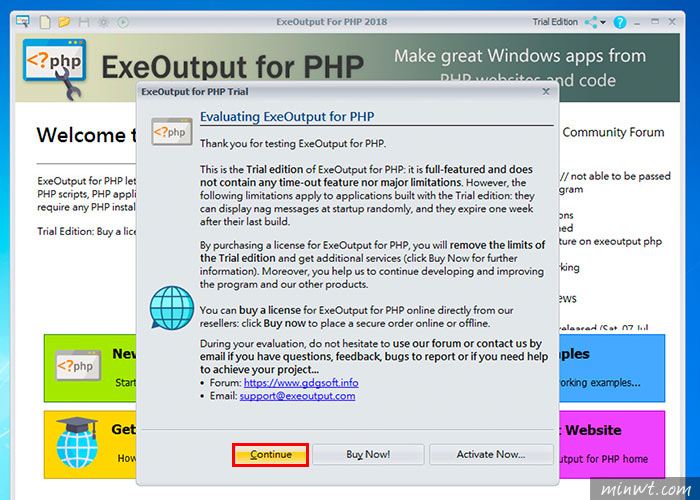Click the 'Evaluating ExeOutput for PHP' heading

point(287,117)
